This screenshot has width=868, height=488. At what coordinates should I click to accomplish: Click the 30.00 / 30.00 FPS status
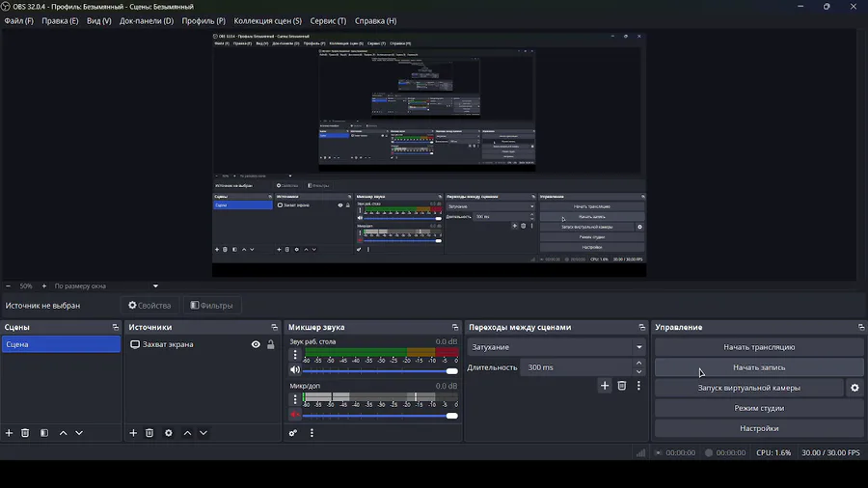[x=830, y=452]
